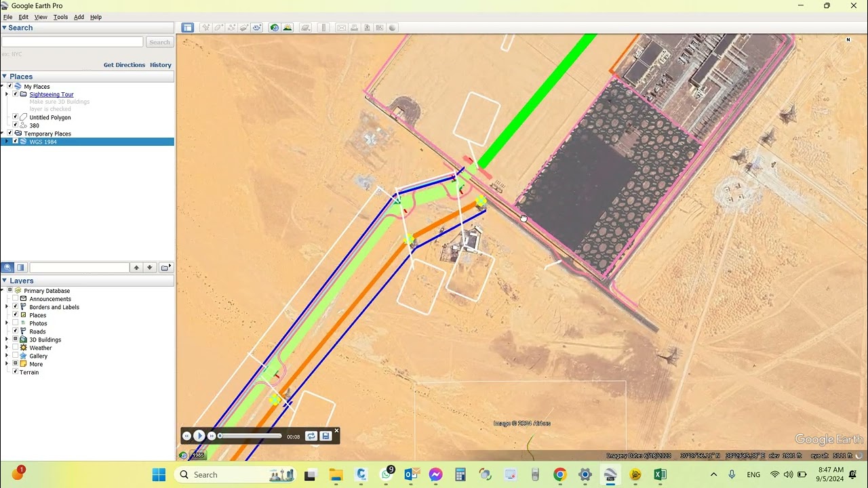This screenshot has height=488, width=868.
Task: Open Excel from the taskbar
Action: point(660,474)
